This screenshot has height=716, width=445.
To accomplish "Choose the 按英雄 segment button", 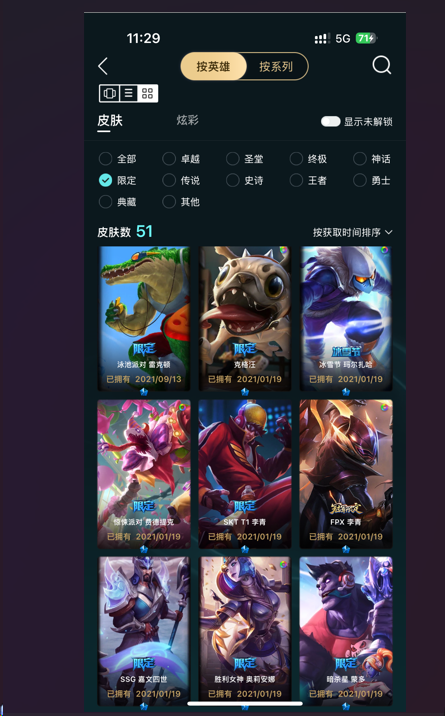I will [213, 67].
